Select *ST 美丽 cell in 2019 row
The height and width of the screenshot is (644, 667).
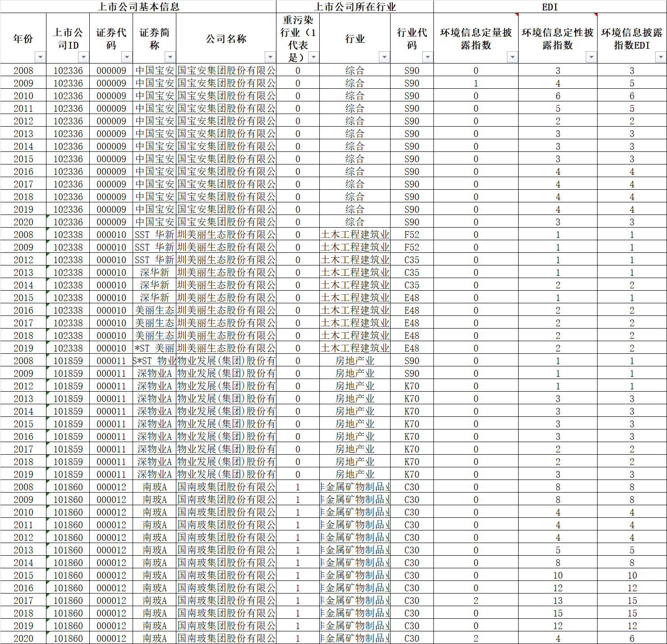point(155,348)
